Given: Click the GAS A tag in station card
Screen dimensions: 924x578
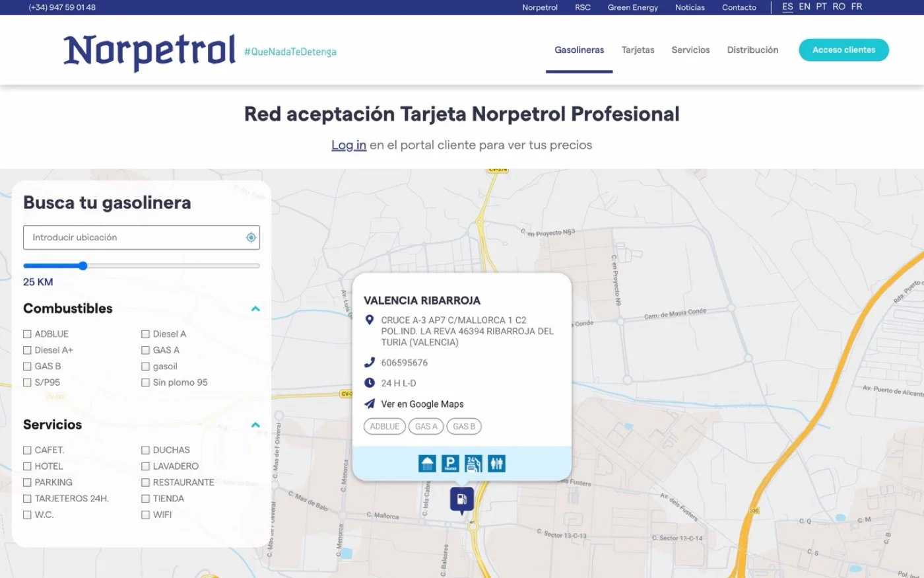Looking at the screenshot, I should tap(426, 427).
